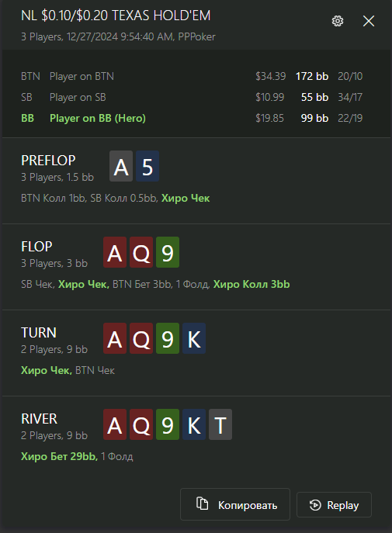Select Hero's 5 hole card
Viewport: 392px width, 533px height.
tap(147, 166)
